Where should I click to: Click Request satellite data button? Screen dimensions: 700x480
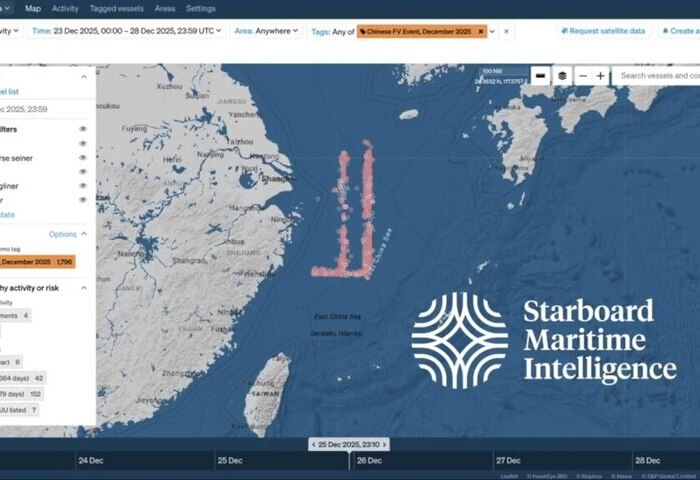pyautogui.click(x=602, y=31)
